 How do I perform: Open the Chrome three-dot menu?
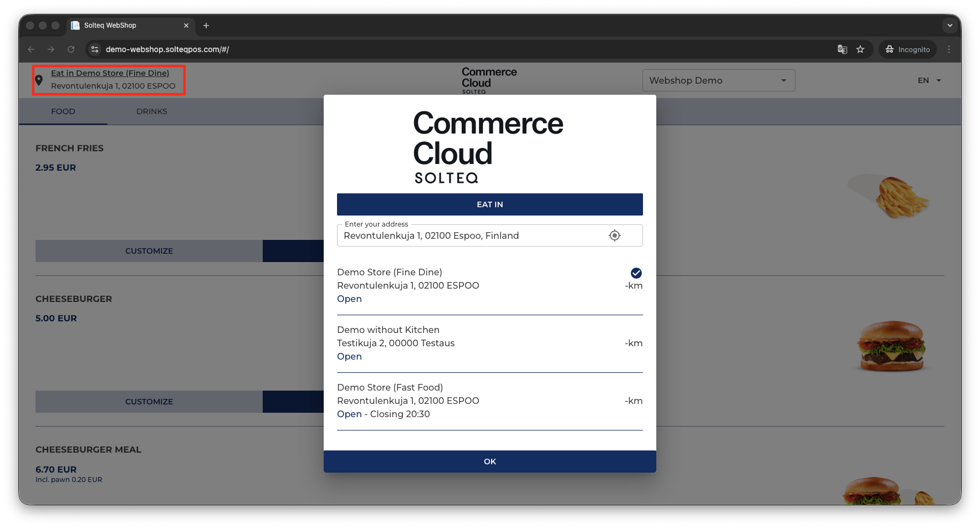(949, 49)
